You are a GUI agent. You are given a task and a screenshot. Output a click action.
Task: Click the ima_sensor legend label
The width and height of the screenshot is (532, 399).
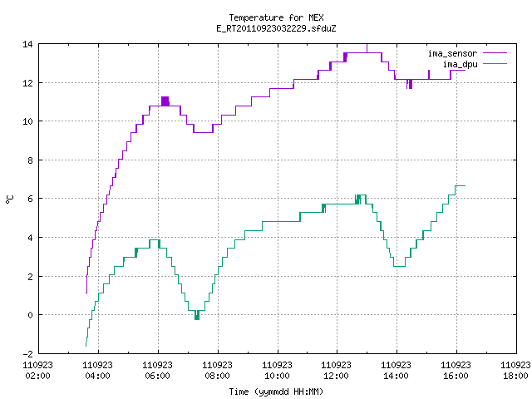(x=452, y=53)
